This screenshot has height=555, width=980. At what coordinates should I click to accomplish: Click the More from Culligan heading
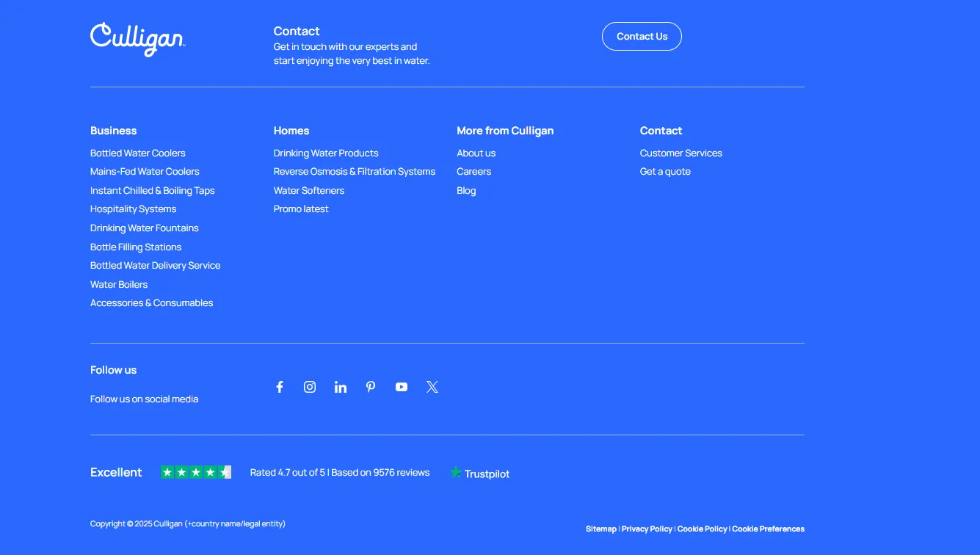(x=505, y=131)
